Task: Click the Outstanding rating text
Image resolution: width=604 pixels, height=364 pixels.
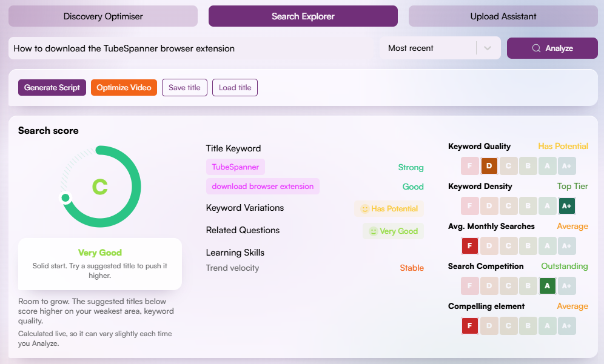Action: [565, 266]
